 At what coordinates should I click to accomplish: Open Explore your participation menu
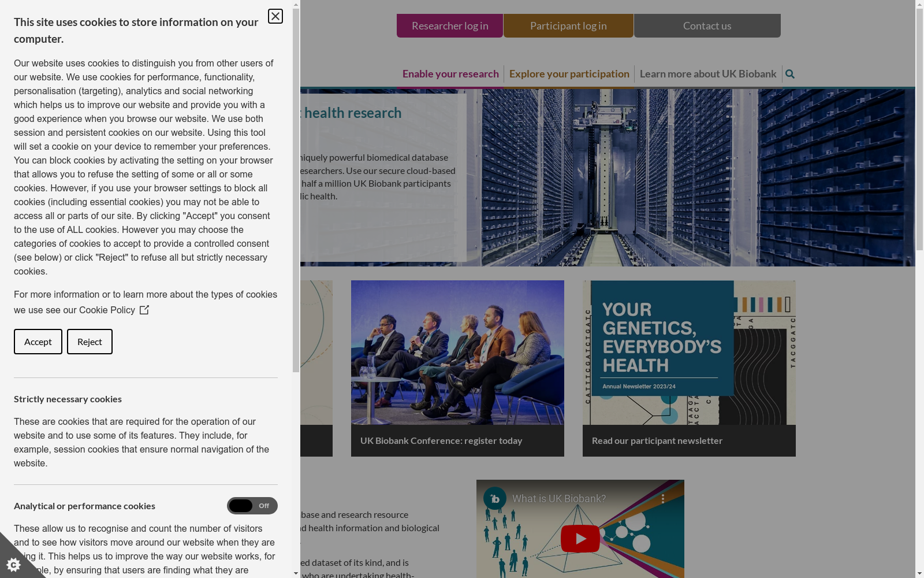[x=569, y=74]
